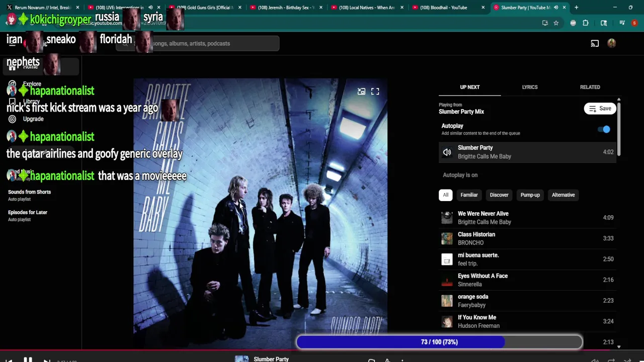Select the Discover filter chip
The height and width of the screenshot is (362, 644).
coord(499,195)
